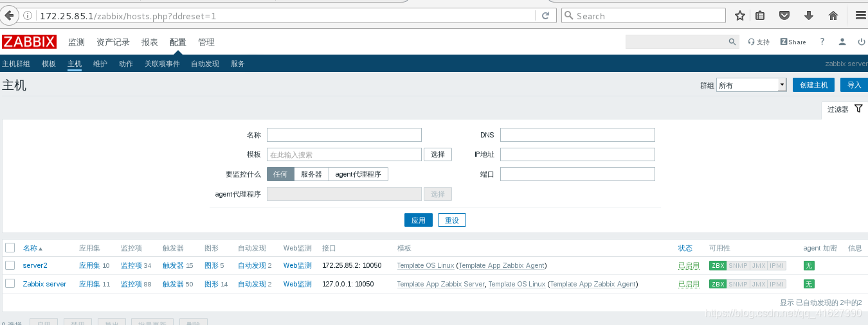Toggle the 过滤器 filter funnel tab
The image size is (868, 325).
(x=845, y=109)
